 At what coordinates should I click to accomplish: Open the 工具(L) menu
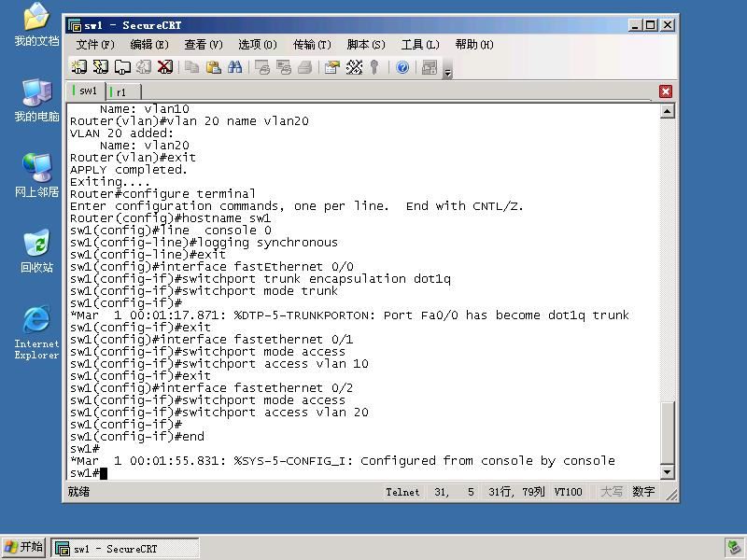[x=420, y=45]
